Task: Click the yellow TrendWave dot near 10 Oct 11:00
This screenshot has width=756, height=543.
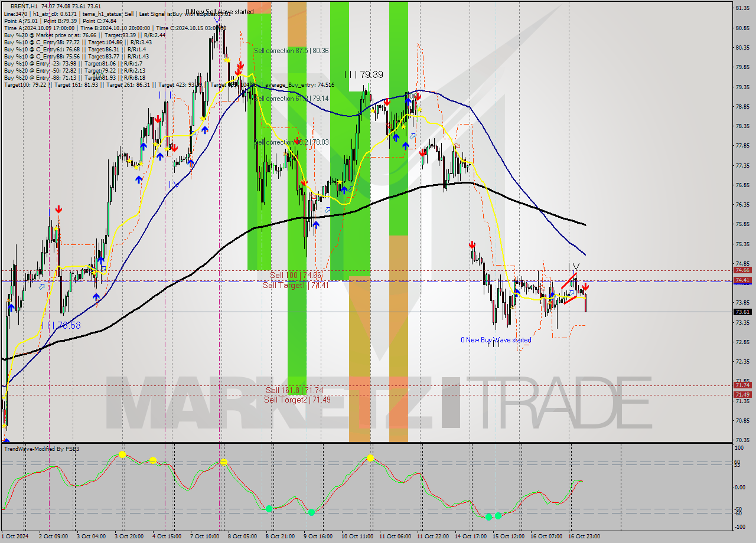Action: [x=370, y=457]
